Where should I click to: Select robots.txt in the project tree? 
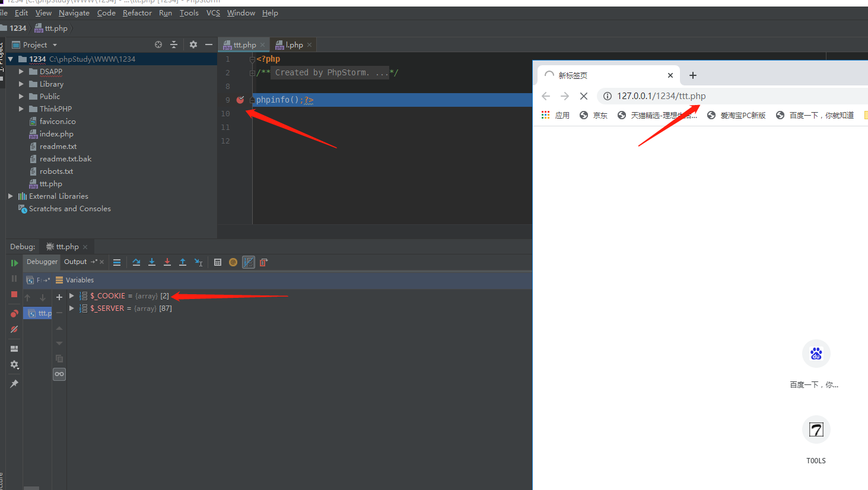tap(56, 171)
